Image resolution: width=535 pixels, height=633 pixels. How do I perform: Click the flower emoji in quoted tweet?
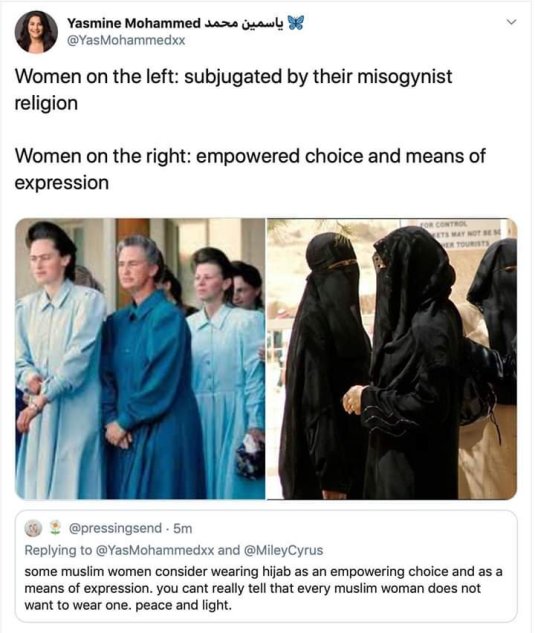[x=55, y=528]
